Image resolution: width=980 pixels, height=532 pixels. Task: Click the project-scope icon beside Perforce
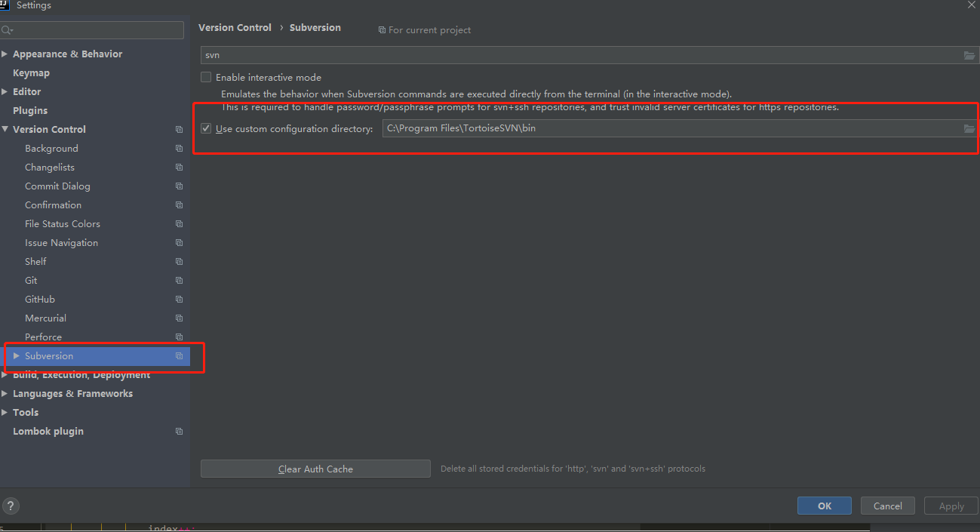pos(179,337)
